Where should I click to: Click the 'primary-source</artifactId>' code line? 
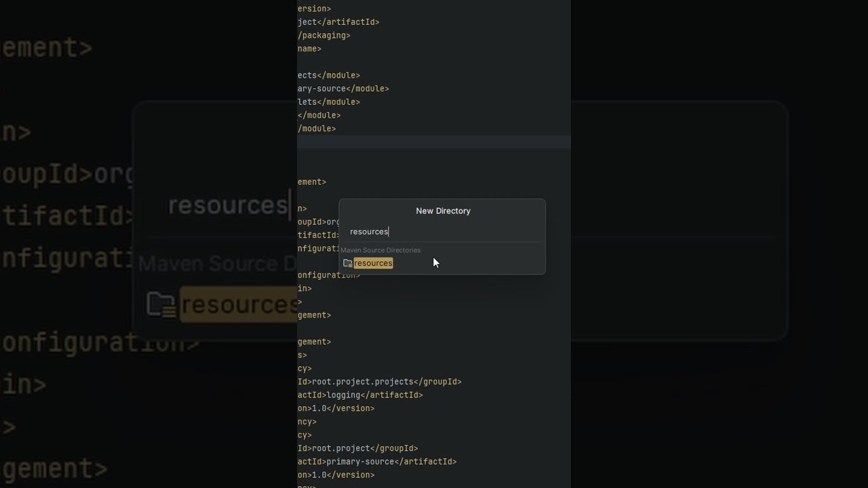[x=377, y=462]
